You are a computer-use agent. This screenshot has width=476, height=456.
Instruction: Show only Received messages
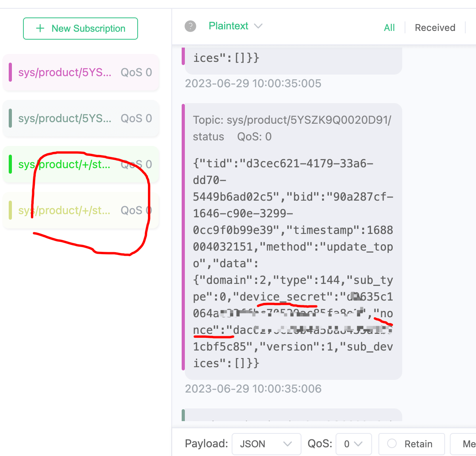(435, 28)
